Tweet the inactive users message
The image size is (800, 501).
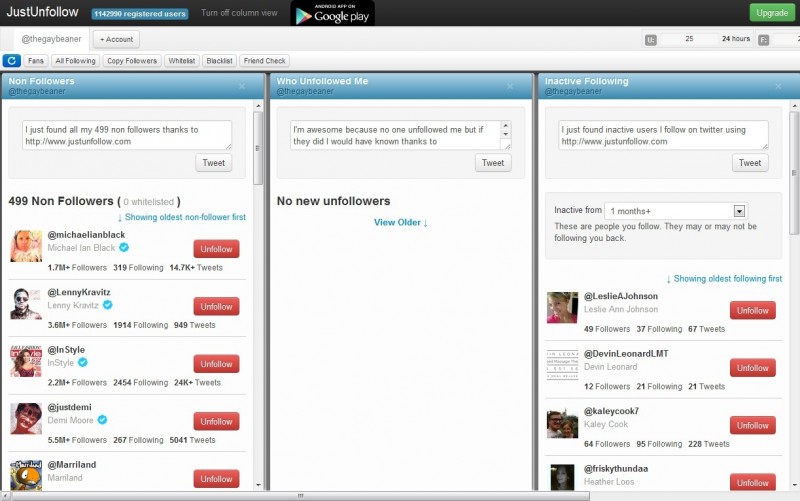coord(750,163)
